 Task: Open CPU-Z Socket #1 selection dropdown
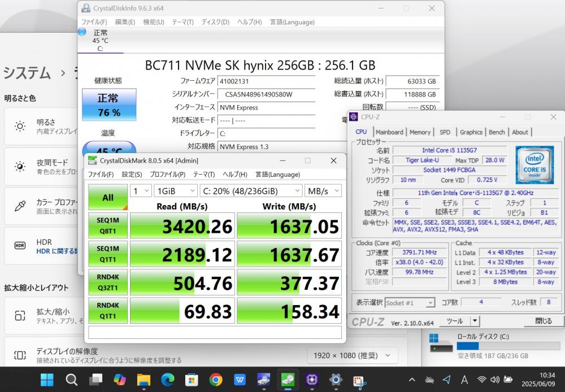[x=410, y=303]
